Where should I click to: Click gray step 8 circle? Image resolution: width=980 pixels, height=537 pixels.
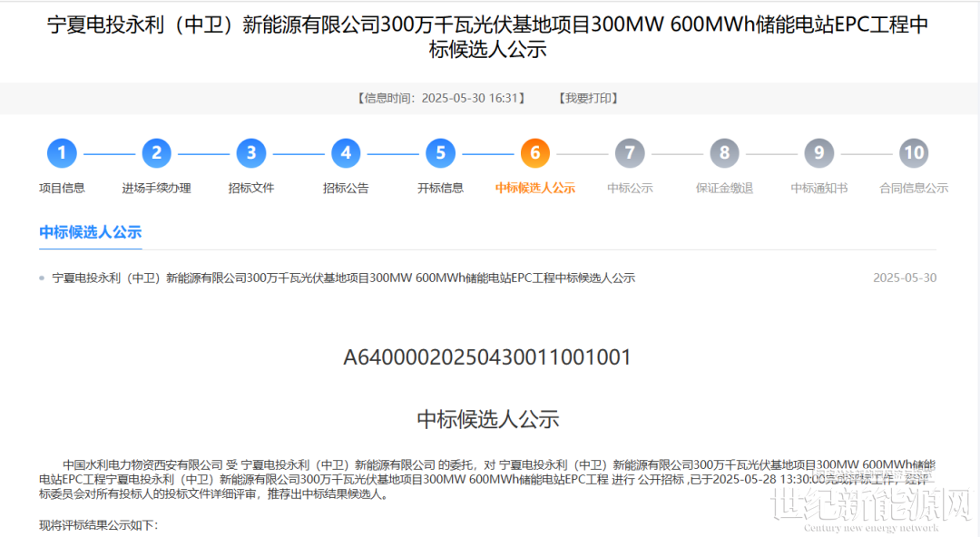[x=724, y=153]
